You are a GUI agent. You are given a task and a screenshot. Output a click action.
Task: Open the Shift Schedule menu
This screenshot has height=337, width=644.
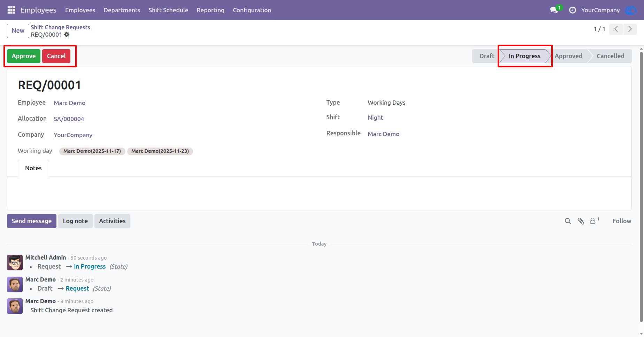click(x=168, y=10)
